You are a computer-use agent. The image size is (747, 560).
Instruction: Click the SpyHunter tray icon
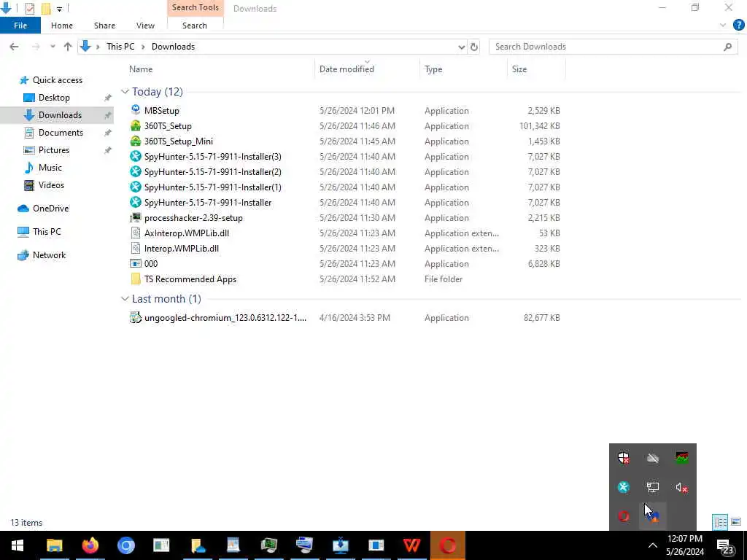click(x=624, y=487)
